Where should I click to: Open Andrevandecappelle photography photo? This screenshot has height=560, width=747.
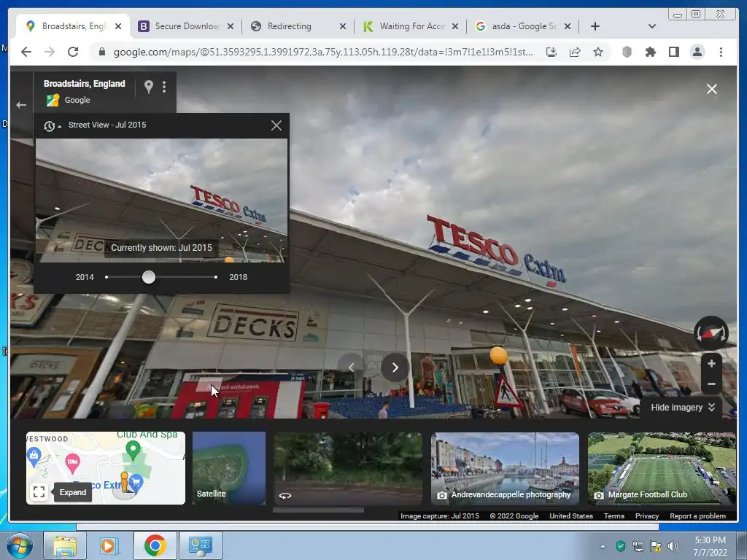pyautogui.click(x=505, y=468)
